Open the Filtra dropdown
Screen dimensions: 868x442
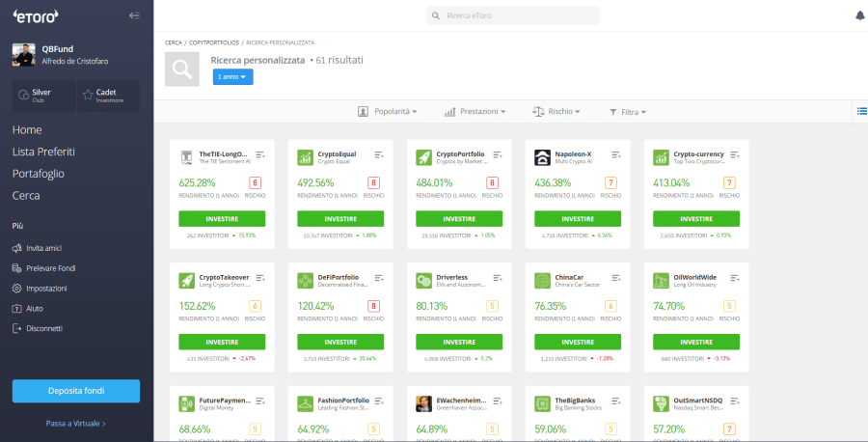(x=628, y=112)
